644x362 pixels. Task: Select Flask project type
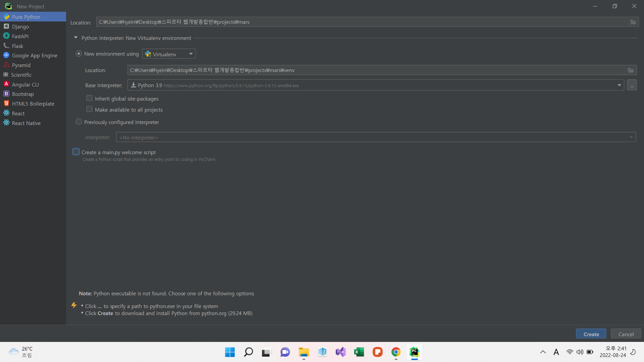pyautogui.click(x=33, y=46)
